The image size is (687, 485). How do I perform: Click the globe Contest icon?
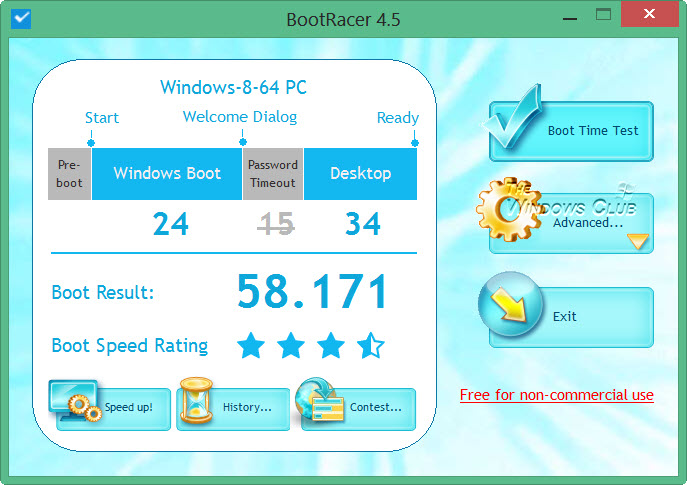[319, 399]
